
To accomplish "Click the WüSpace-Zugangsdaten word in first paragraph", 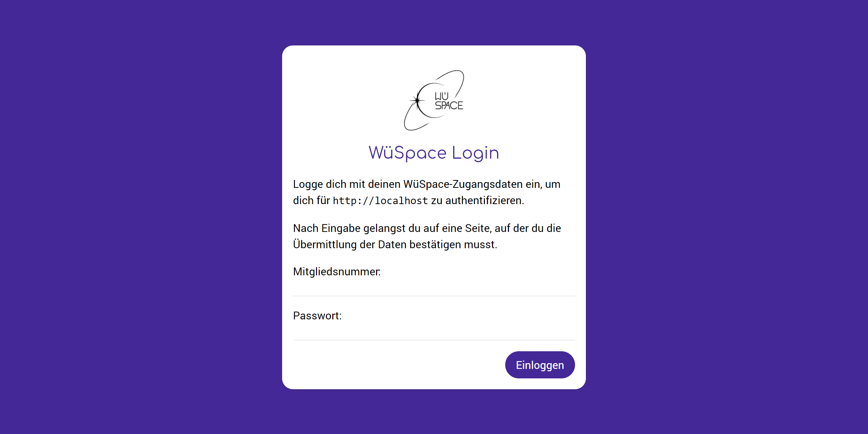I will coord(463,184).
